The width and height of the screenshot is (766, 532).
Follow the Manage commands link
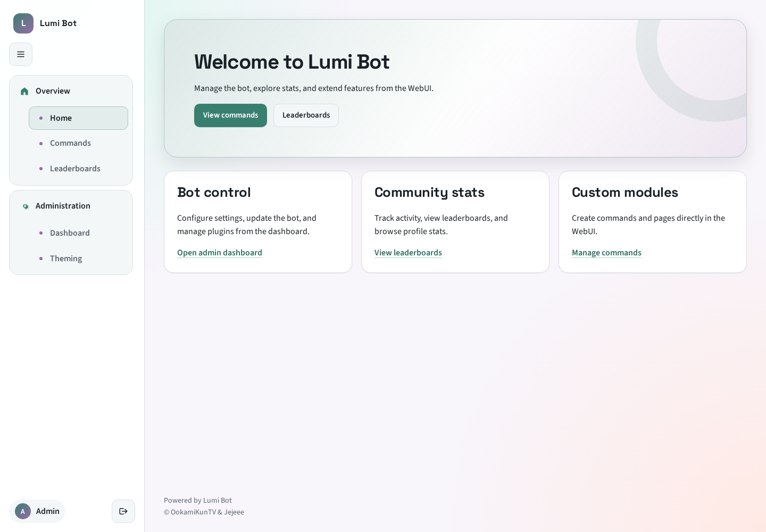point(606,253)
